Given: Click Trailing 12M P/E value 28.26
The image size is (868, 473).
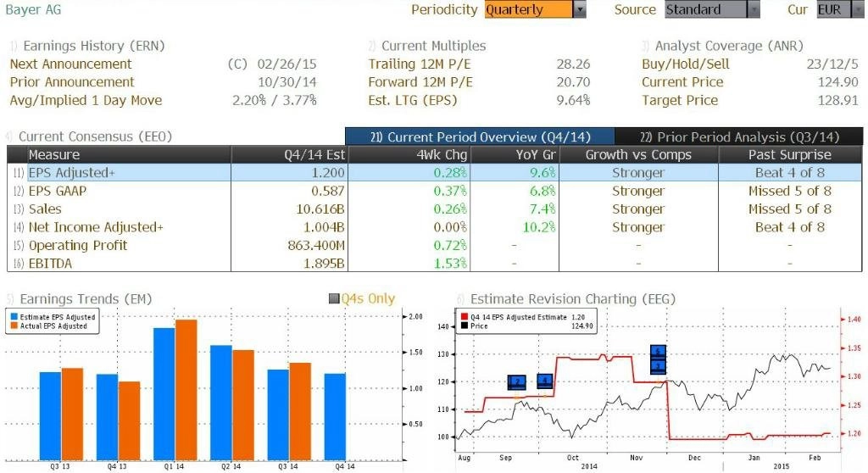Looking at the screenshot, I should (x=574, y=64).
